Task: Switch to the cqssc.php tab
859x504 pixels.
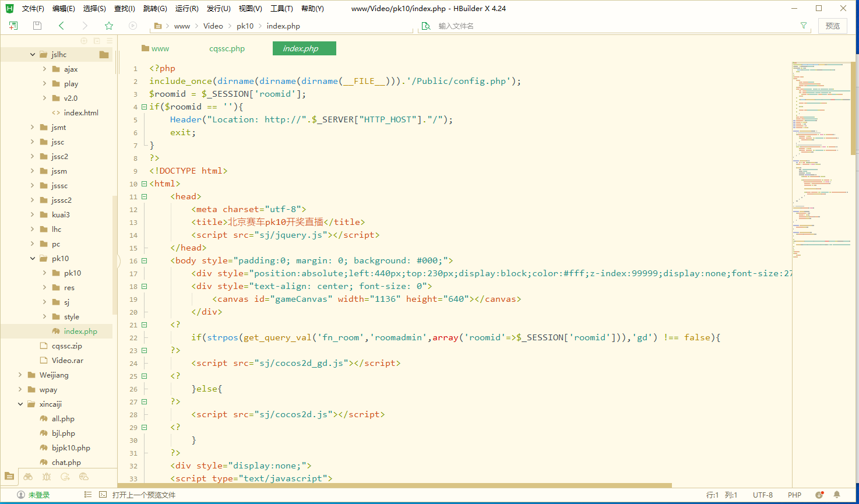Action: (x=227, y=49)
